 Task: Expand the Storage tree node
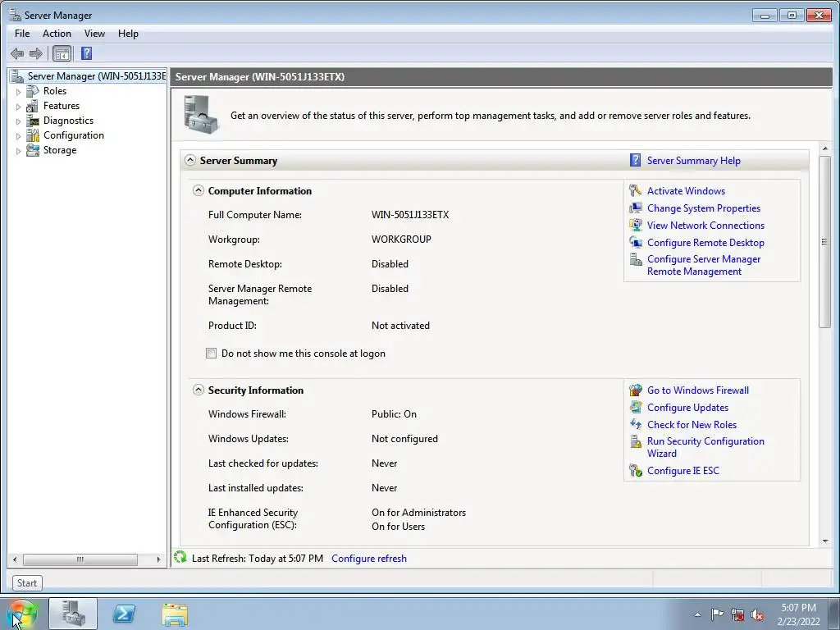[18, 151]
